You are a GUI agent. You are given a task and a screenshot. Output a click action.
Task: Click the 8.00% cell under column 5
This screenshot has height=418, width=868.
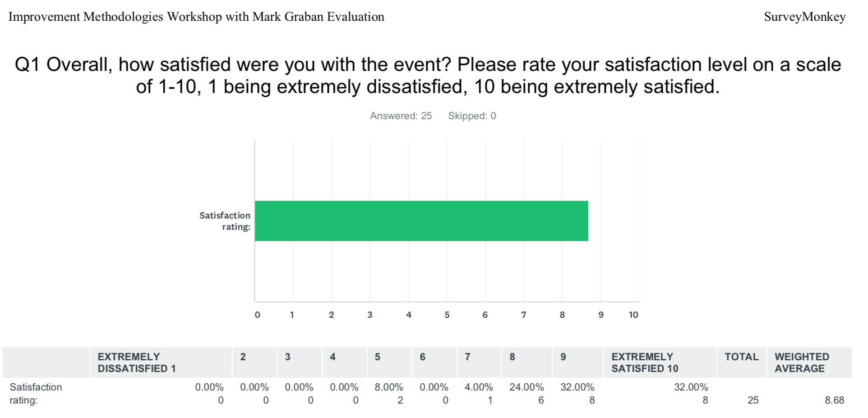point(388,387)
